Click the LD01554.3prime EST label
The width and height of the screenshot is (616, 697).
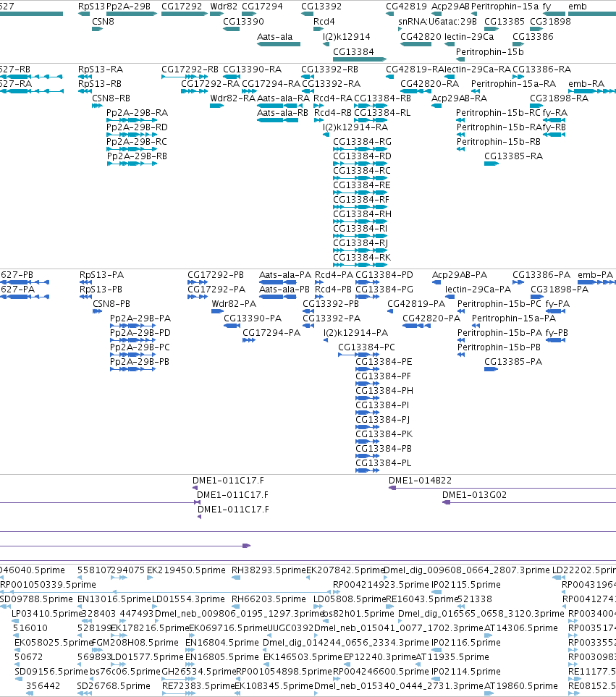click(x=188, y=599)
